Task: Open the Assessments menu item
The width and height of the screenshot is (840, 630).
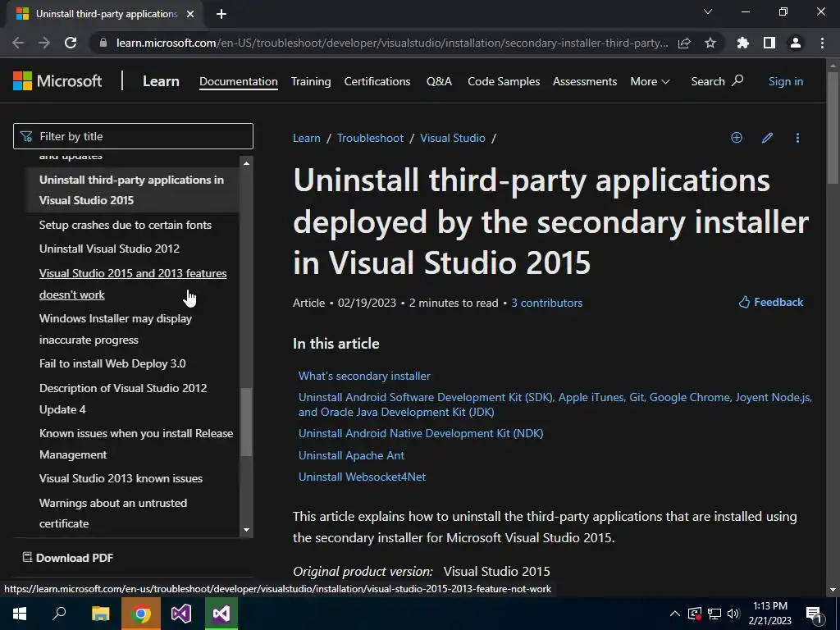Action: click(x=585, y=81)
